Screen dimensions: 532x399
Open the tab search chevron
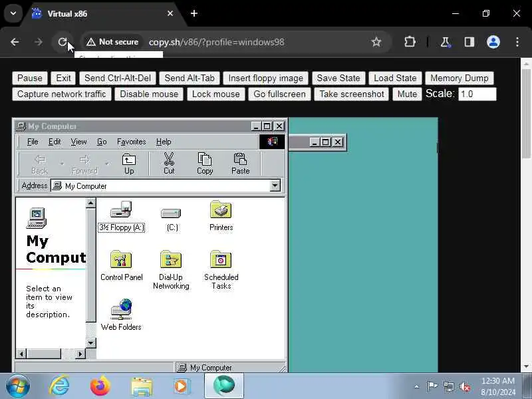click(13, 13)
